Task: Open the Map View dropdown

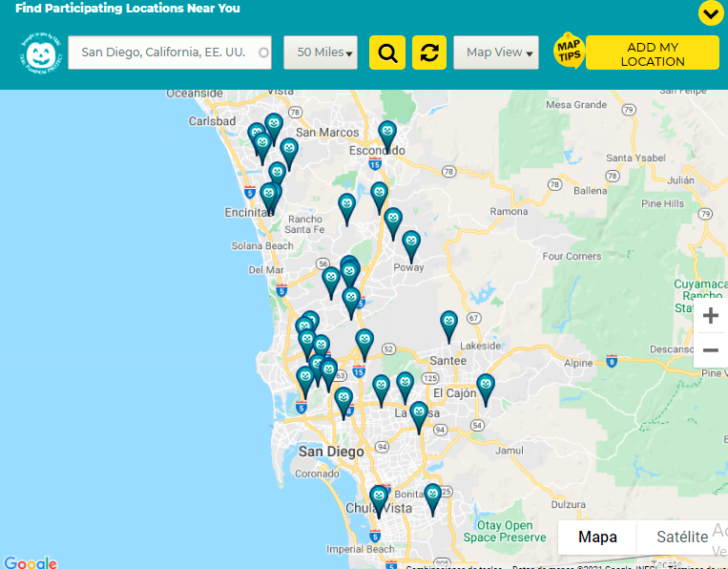Action: point(496,53)
